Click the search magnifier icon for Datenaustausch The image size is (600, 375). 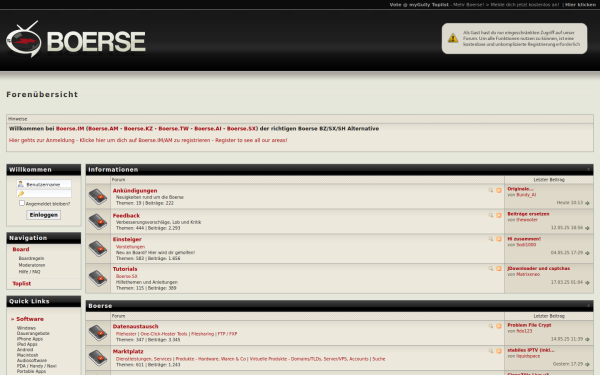pyautogui.click(x=491, y=326)
